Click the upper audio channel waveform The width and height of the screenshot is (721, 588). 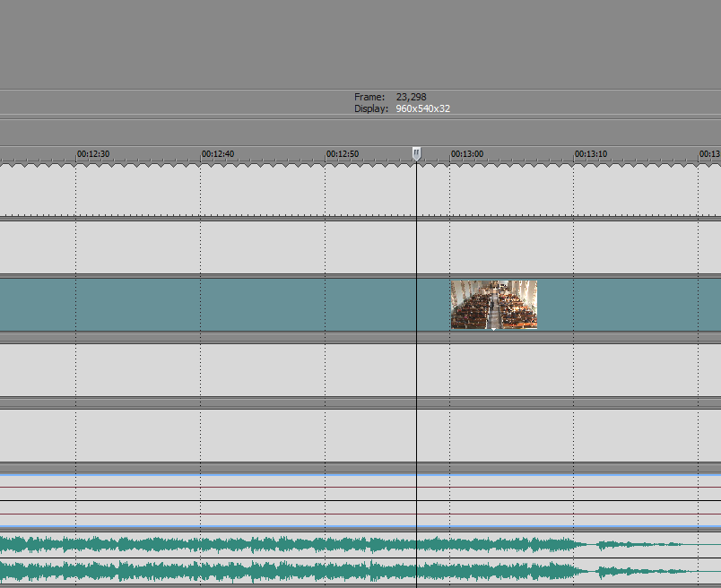pos(360,545)
